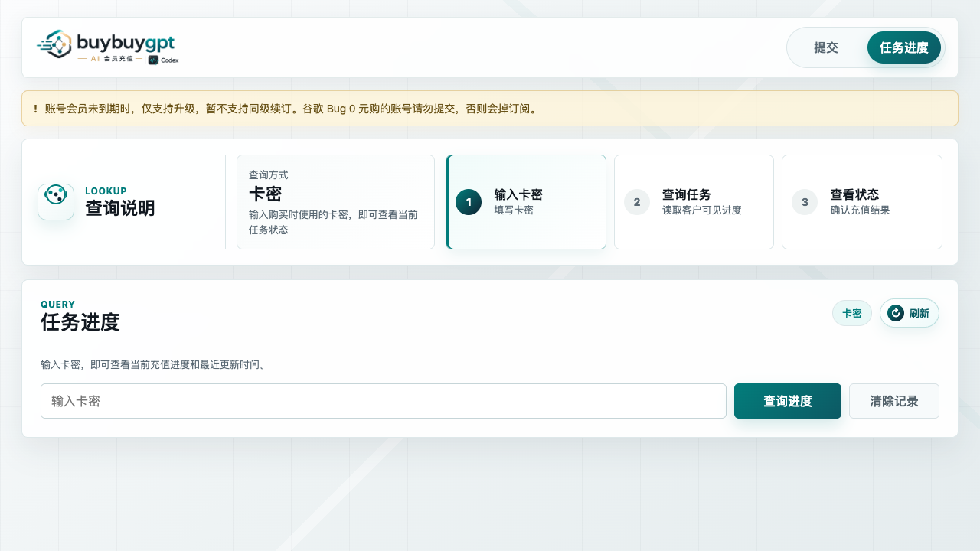The height and width of the screenshot is (551, 980).
Task: Click the text 填写卡密
Action: [x=514, y=210]
